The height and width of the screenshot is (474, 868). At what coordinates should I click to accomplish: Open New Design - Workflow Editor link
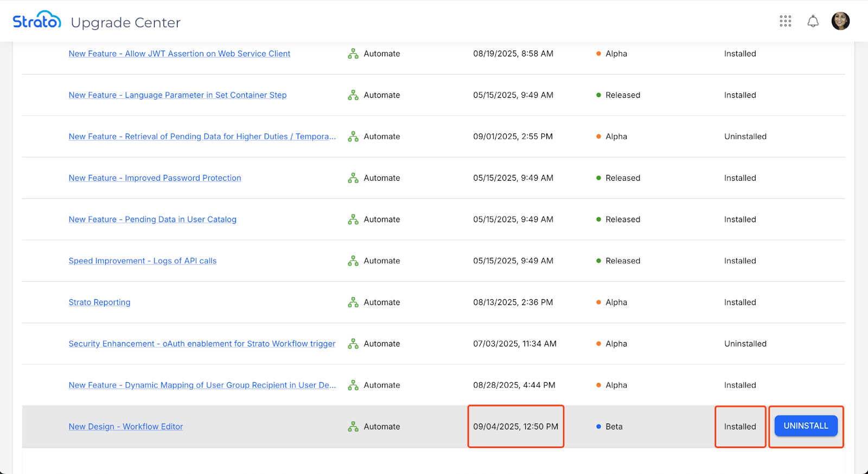click(126, 427)
